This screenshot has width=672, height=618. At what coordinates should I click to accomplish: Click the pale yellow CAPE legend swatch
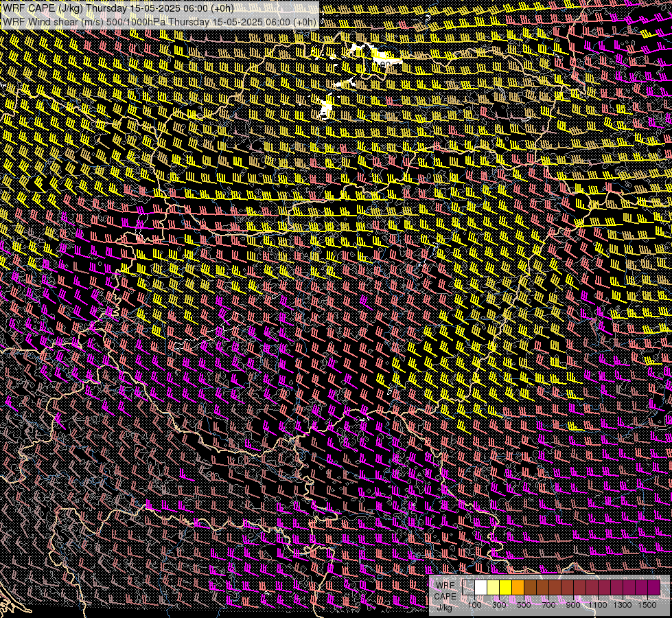coord(494,588)
